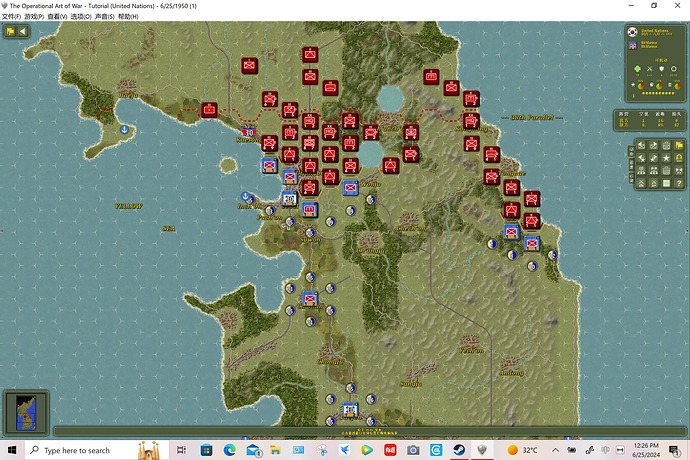Click the yellow flags icon in control panel grid
Screen dimensions: 690x460
click(x=679, y=145)
